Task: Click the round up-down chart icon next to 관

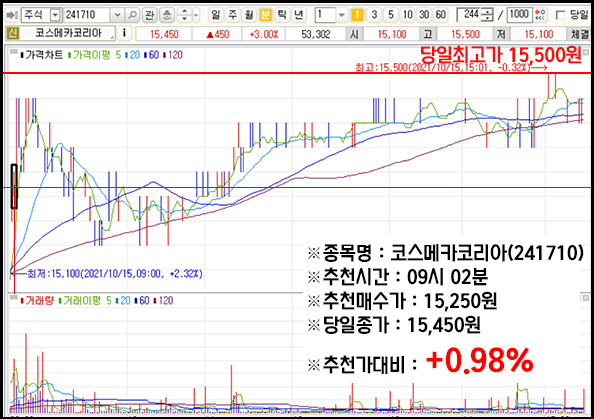Action: tap(166, 15)
